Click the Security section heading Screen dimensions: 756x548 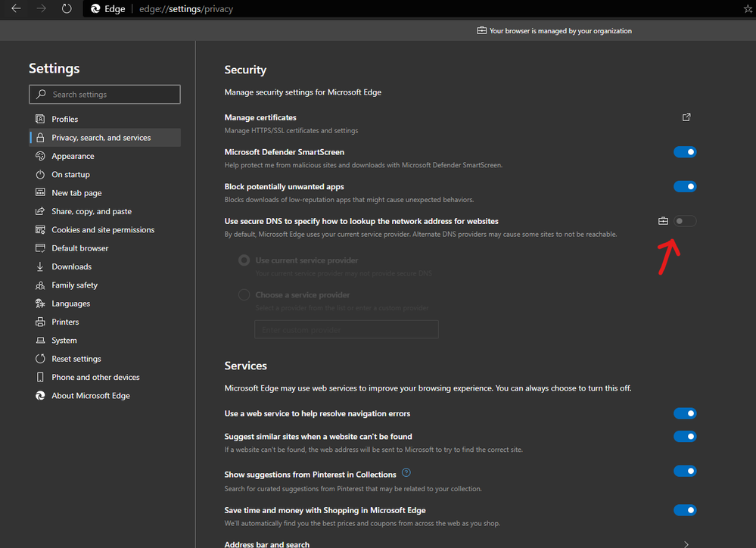245,70
